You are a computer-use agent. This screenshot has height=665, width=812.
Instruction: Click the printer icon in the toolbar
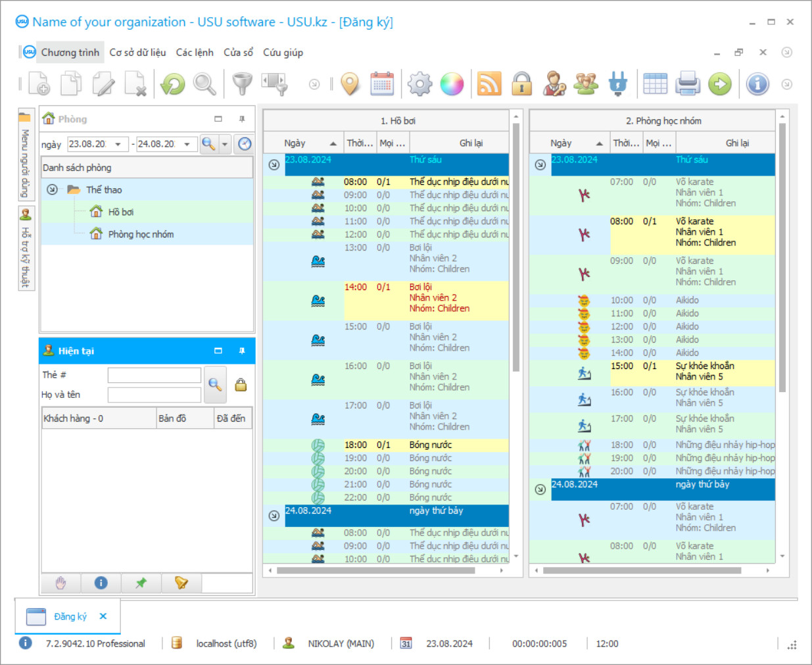point(688,84)
